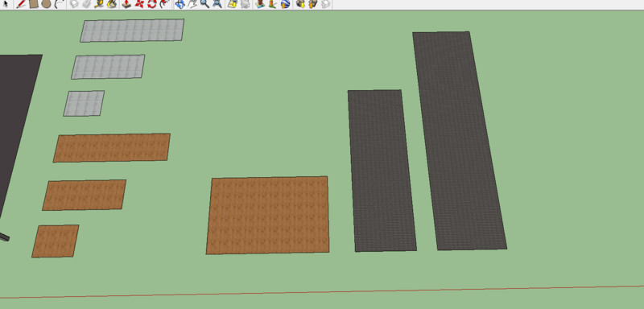Screen dimensions: 644x309
Task: Click the tallest dark gray rectangle
Action: [x=459, y=140]
